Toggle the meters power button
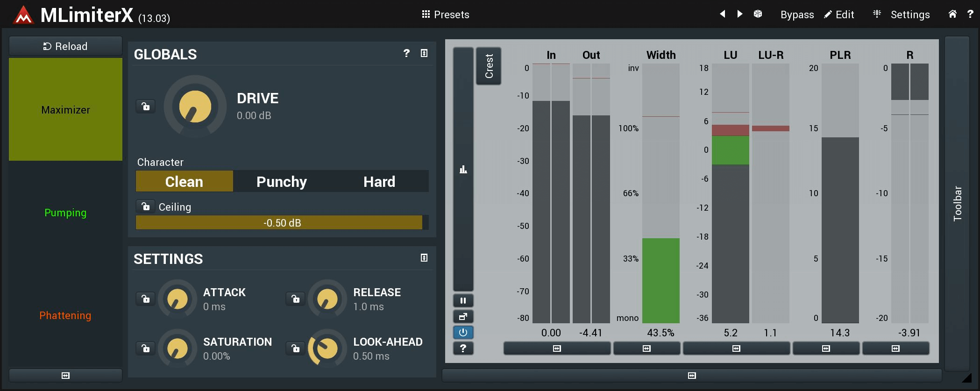The height and width of the screenshot is (391, 980). click(463, 332)
